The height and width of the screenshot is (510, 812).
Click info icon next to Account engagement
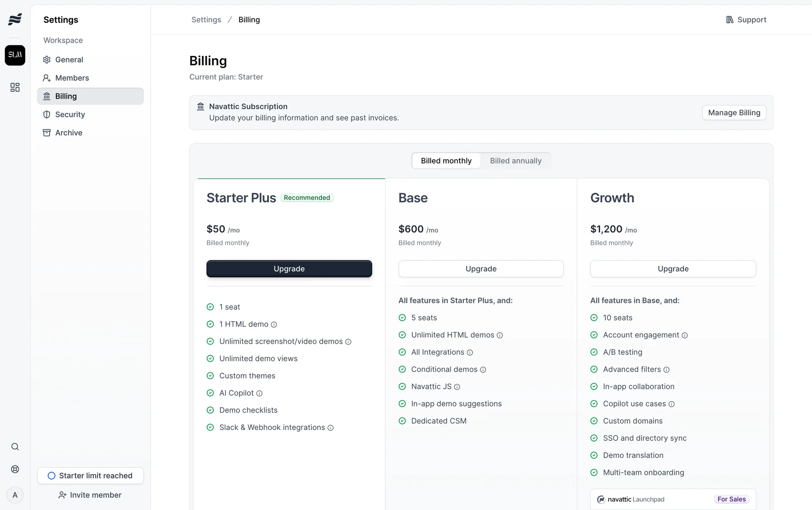[684, 335]
